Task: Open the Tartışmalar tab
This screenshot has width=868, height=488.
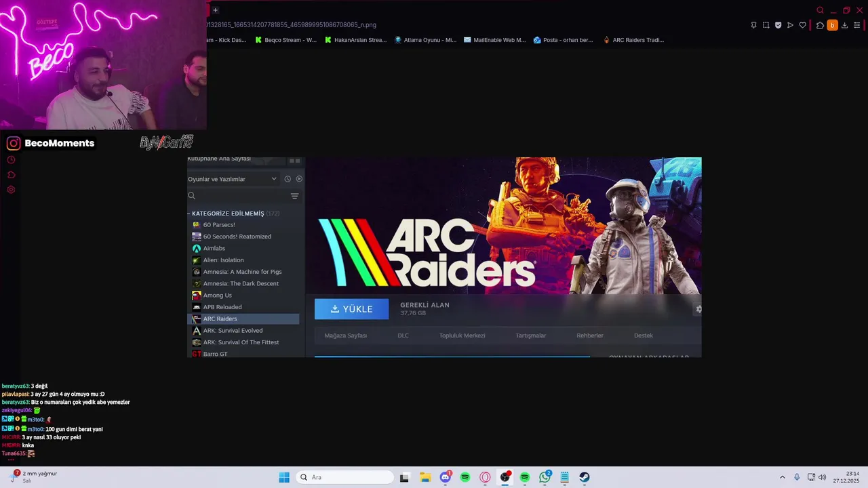Action: click(530, 335)
